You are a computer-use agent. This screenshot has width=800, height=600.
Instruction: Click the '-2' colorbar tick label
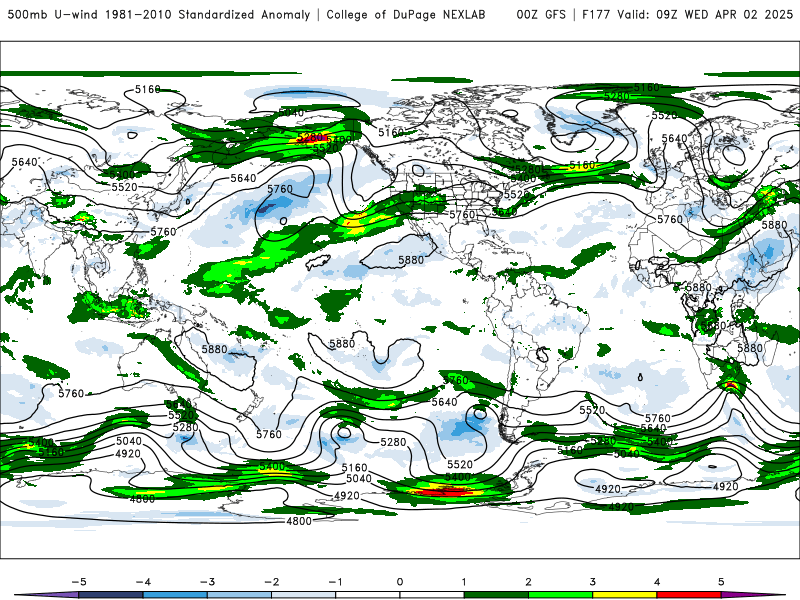271,582
